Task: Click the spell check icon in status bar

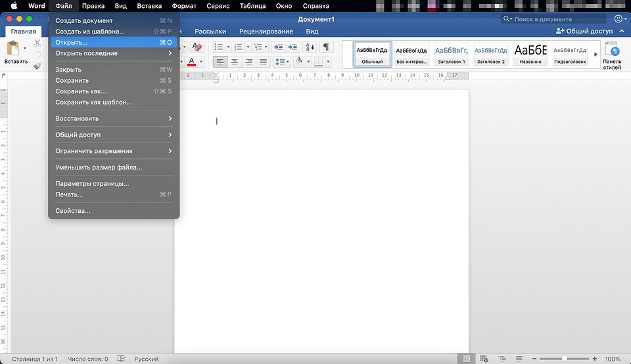Action: 122,359
